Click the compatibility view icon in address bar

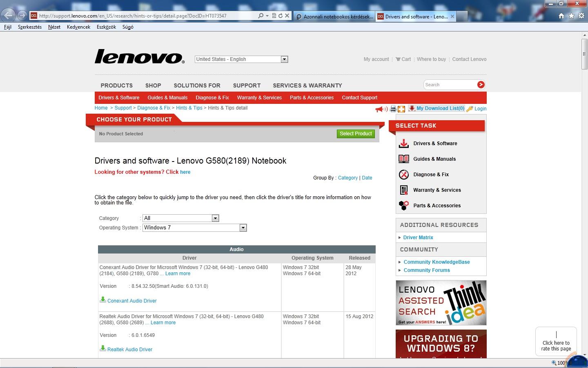point(274,16)
